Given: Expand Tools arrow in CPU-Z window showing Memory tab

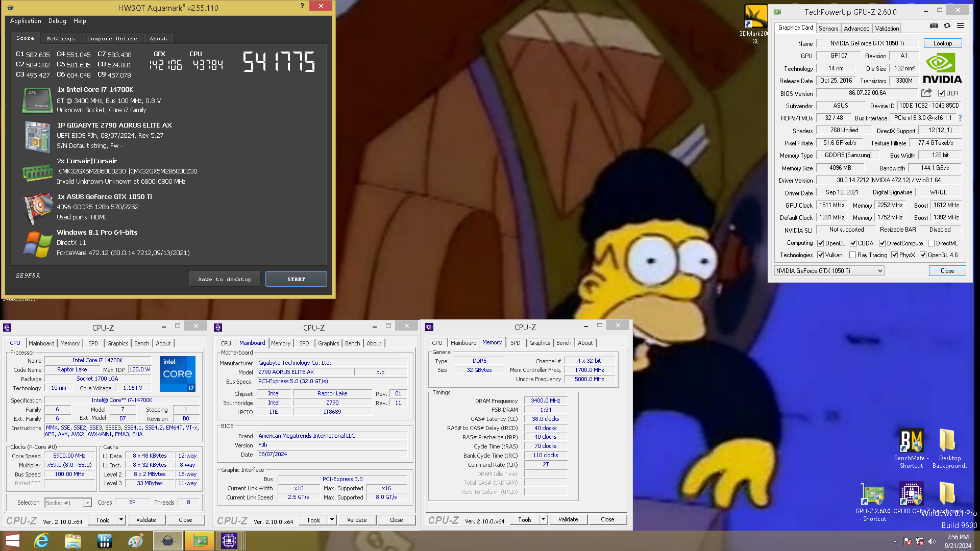Looking at the screenshot, I should [543, 519].
